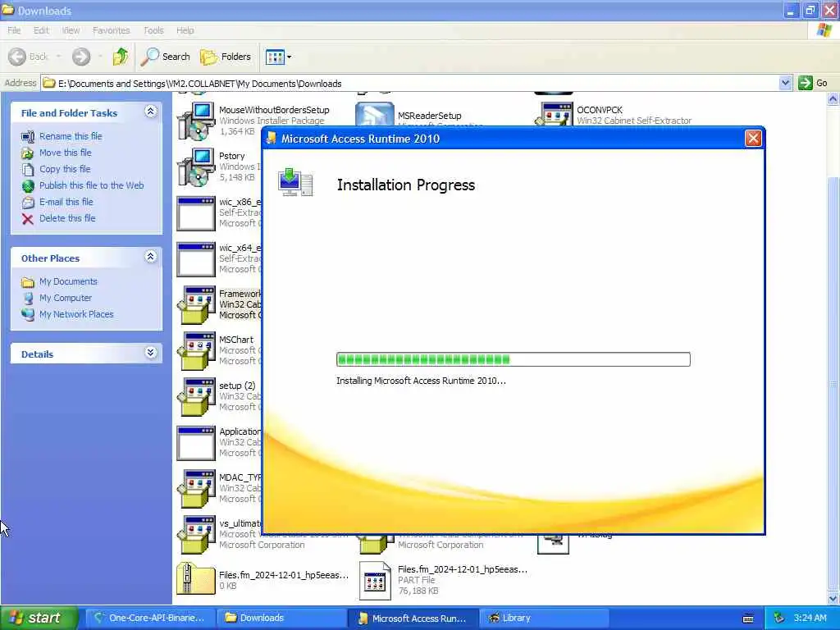Select the MSReaderSetup file icon
Screen dimensions: 840x630
375,114
